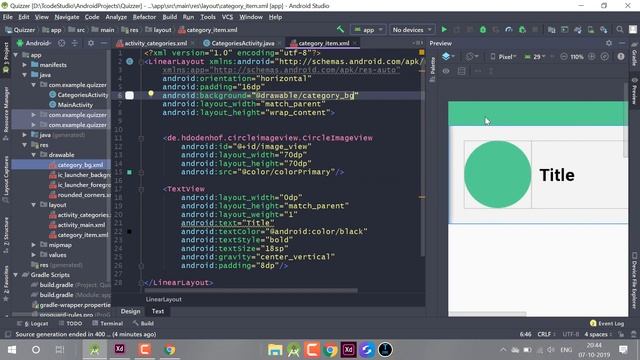Click the preview warning indicator icon
This screenshot has width=640, height=360.
621,57
